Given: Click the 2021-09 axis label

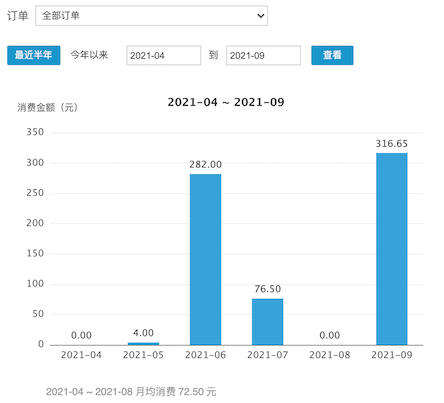Looking at the screenshot, I should 392,355.
